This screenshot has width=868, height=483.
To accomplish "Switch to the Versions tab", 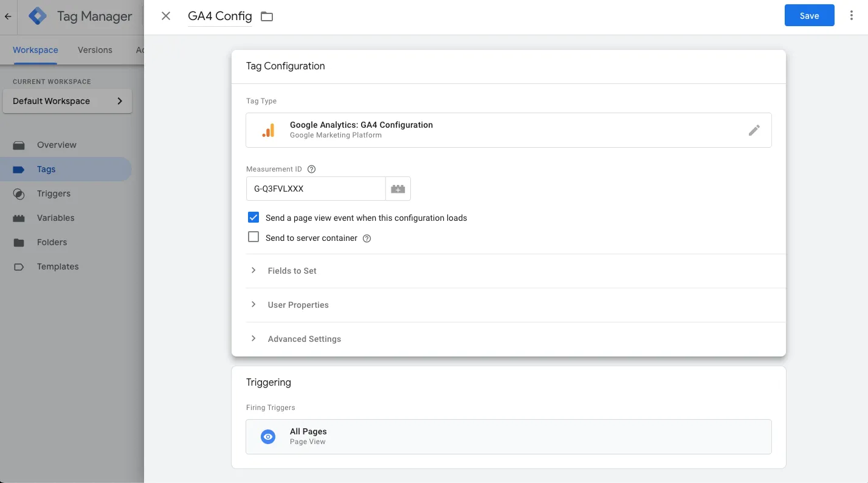I will pyautogui.click(x=95, y=50).
